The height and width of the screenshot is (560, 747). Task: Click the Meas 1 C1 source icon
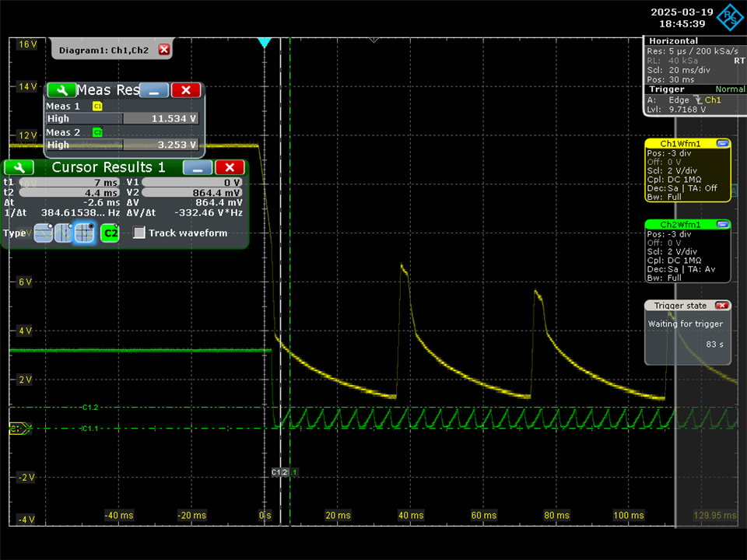(97, 106)
